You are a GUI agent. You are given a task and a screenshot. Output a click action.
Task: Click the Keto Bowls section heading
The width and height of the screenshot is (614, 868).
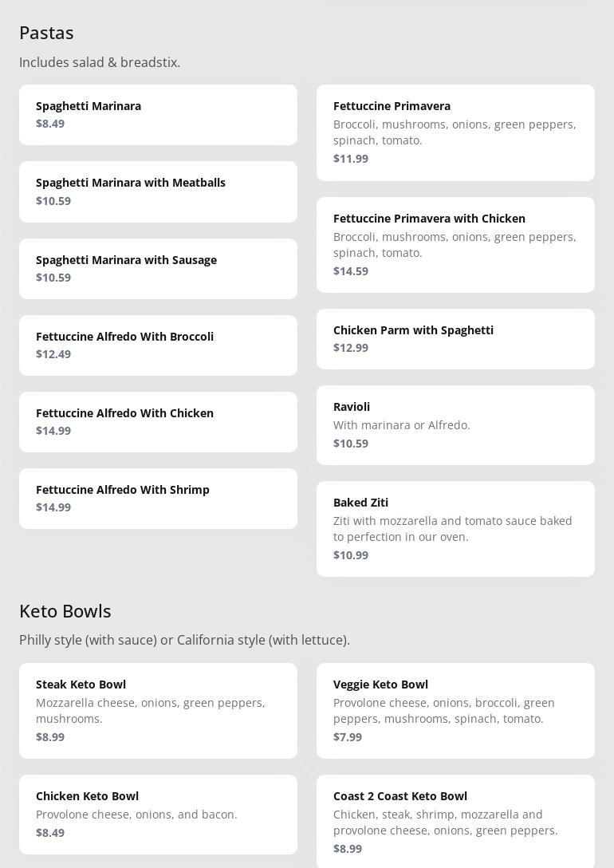(x=65, y=611)
